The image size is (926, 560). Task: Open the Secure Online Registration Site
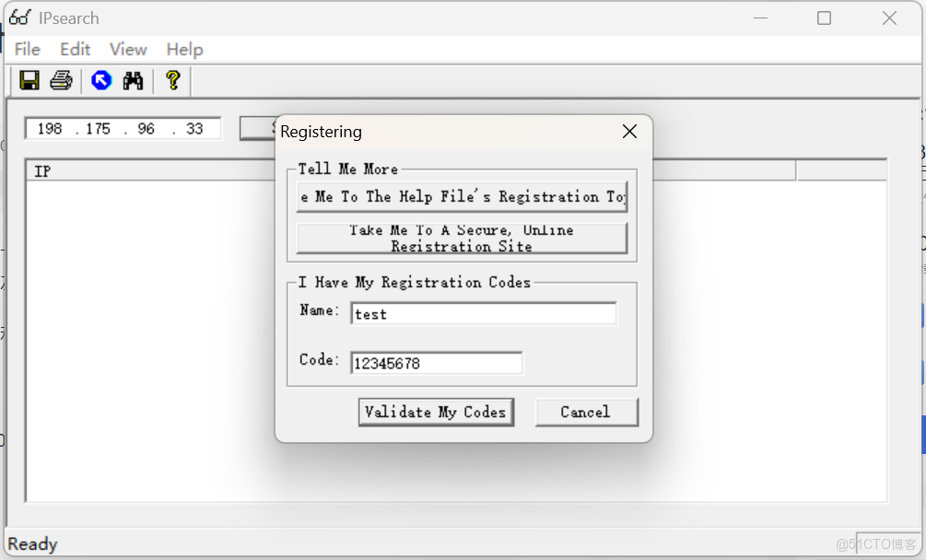[x=461, y=238]
